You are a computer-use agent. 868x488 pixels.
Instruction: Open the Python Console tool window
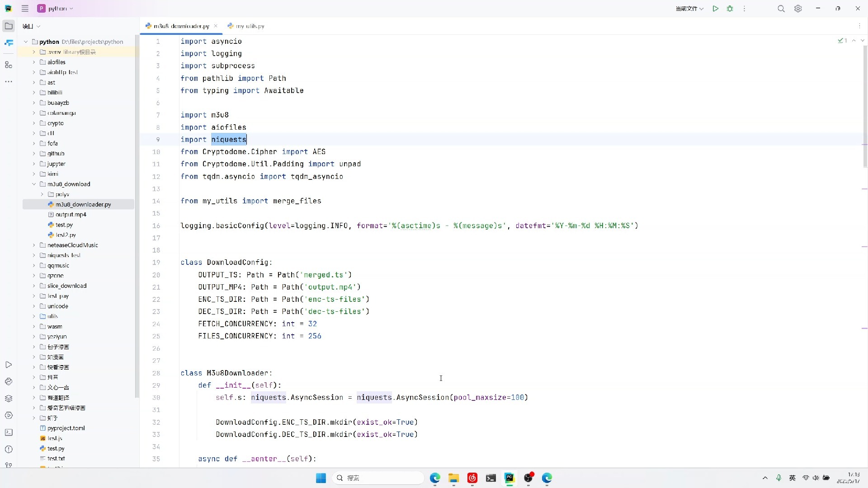9,381
